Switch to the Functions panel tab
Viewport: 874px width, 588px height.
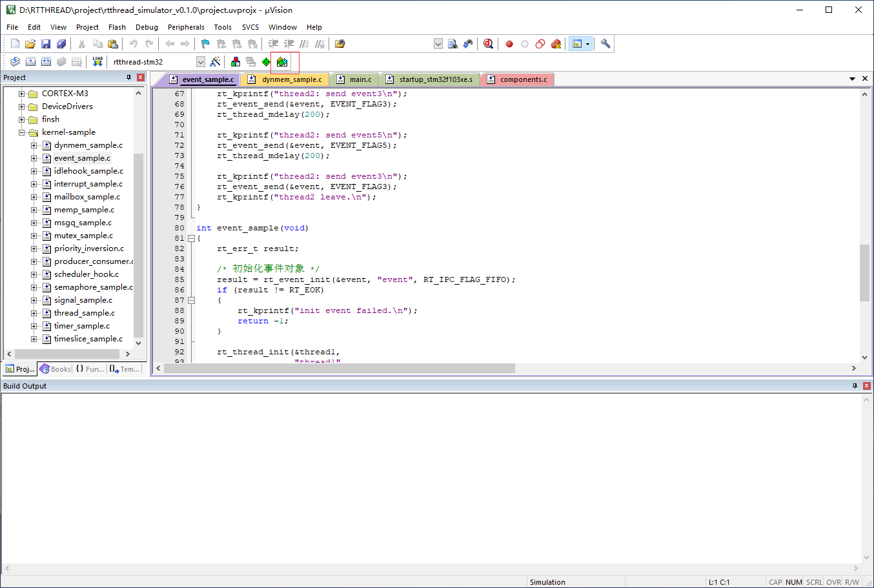90,369
